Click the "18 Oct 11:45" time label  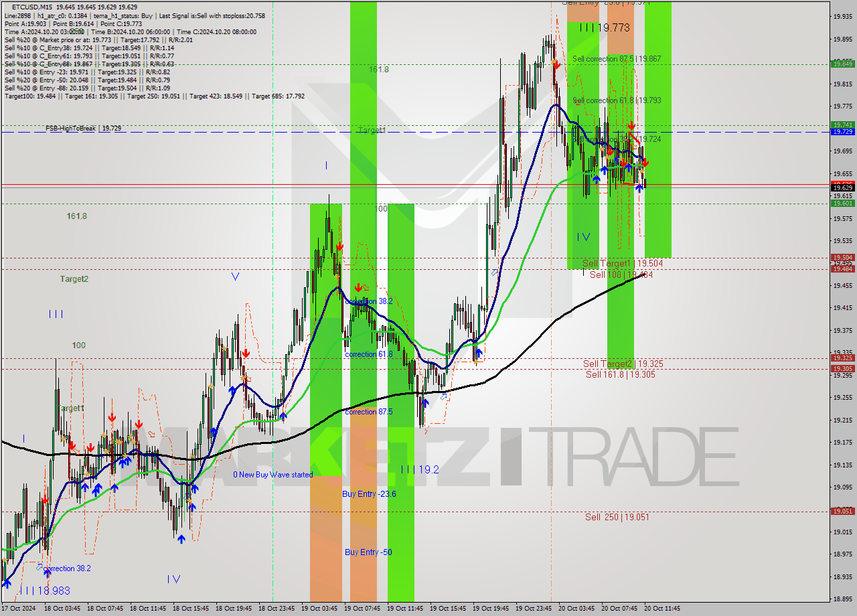click(147, 609)
